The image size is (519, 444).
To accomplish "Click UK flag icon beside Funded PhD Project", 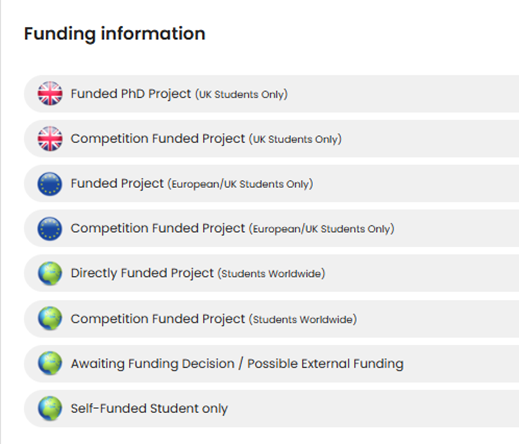I will point(50,94).
